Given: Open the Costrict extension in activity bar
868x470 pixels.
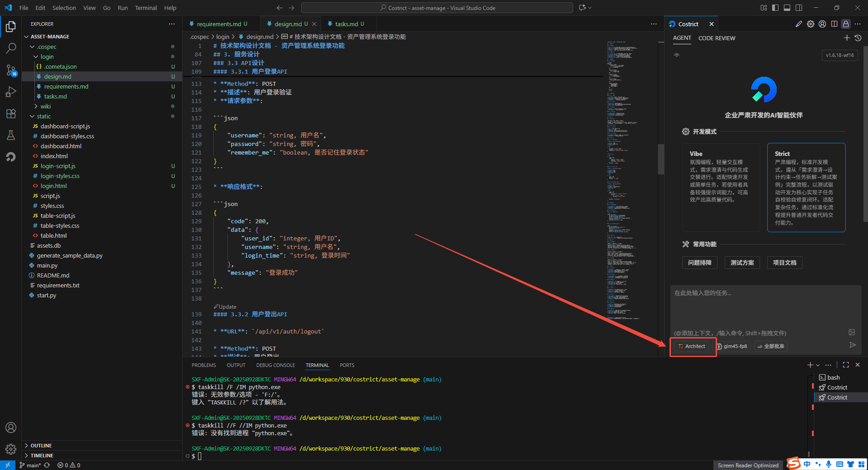Looking at the screenshot, I should [x=11, y=157].
